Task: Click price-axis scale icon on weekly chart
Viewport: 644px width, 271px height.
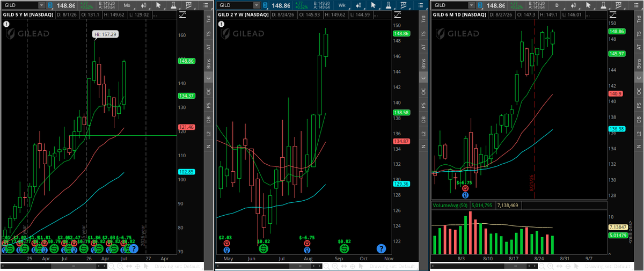Action: click(x=398, y=14)
